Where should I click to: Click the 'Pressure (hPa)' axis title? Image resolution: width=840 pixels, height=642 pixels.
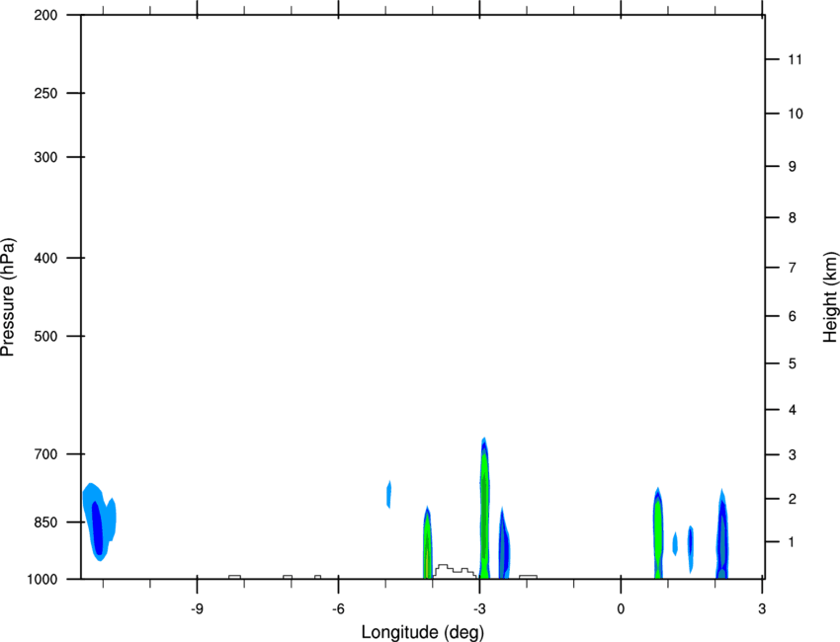click(x=8, y=297)
